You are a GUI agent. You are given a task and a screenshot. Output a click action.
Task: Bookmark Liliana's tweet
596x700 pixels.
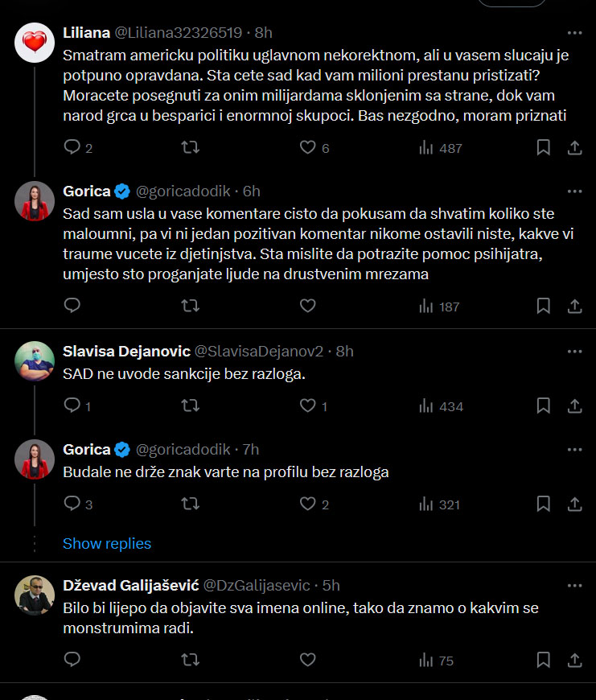(x=543, y=147)
